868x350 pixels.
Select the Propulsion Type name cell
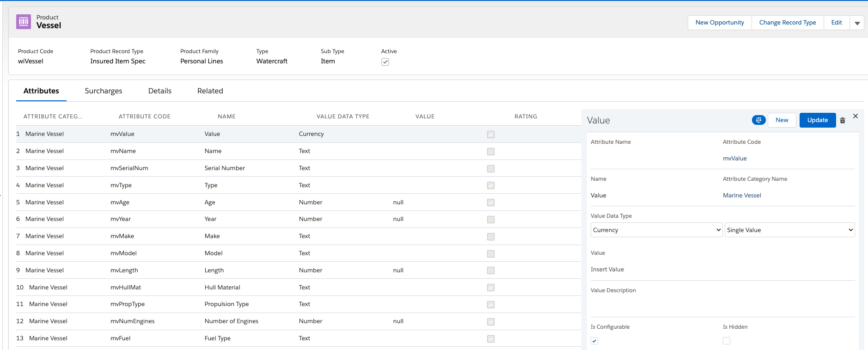[x=226, y=304]
